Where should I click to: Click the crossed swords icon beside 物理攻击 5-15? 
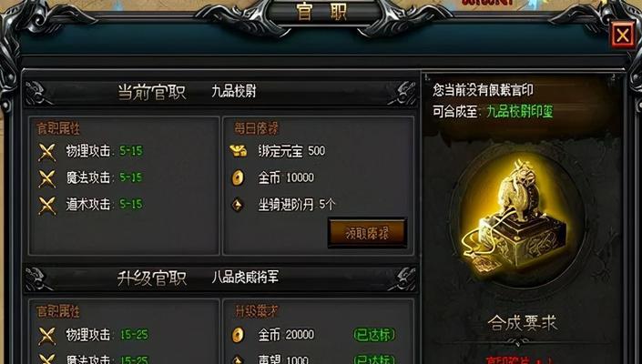pyautogui.click(x=46, y=152)
